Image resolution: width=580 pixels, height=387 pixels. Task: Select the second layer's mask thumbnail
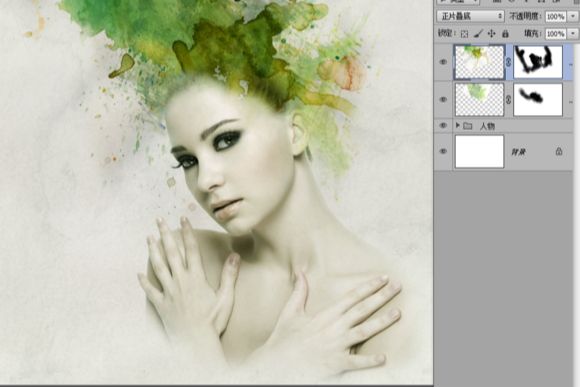pos(538,100)
